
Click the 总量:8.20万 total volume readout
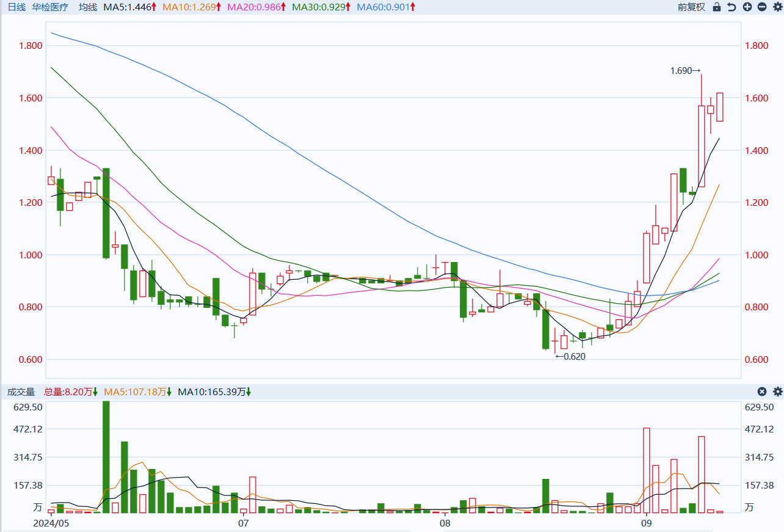click(x=71, y=392)
